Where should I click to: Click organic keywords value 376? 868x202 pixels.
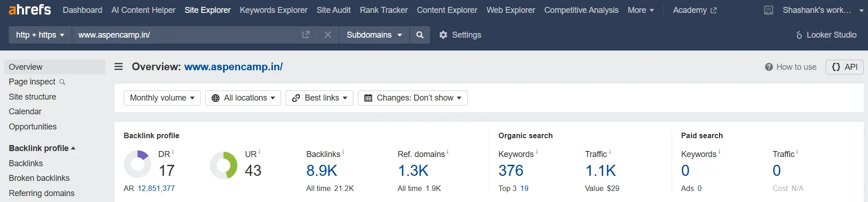[x=511, y=171]
